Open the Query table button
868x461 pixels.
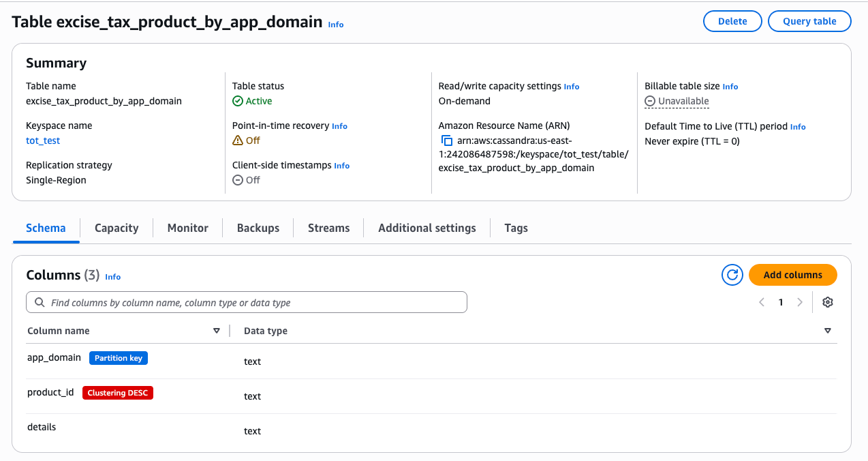pyautogui.click(x=809, y=21)
